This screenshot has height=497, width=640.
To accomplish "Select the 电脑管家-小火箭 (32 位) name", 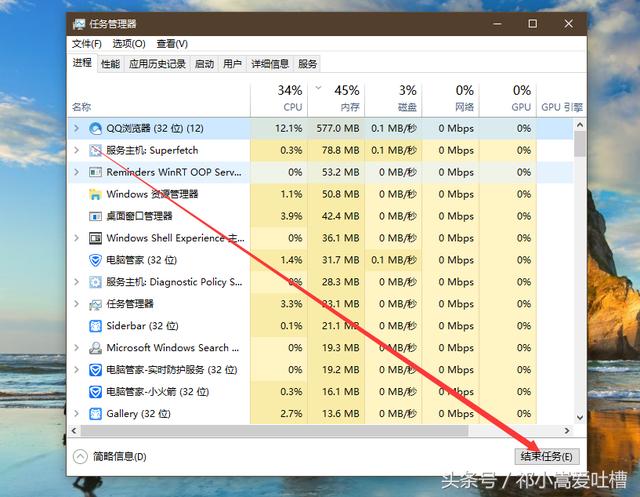I will (x=158, y=392).
